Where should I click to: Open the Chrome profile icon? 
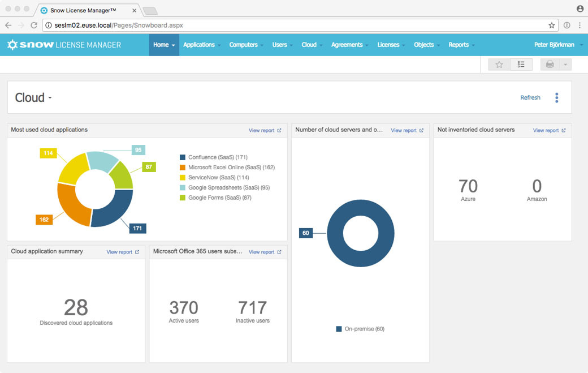580,9
